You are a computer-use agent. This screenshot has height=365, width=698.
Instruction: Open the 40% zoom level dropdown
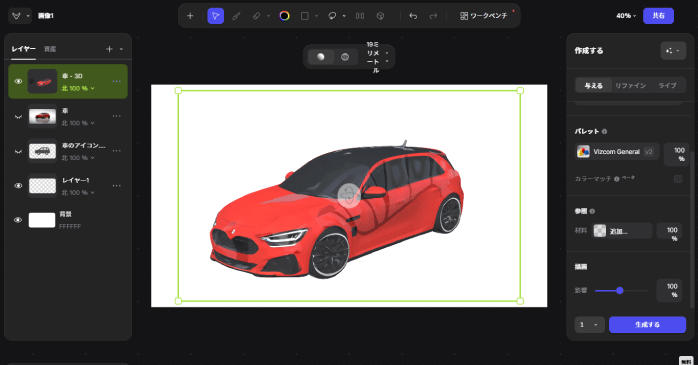626,16
